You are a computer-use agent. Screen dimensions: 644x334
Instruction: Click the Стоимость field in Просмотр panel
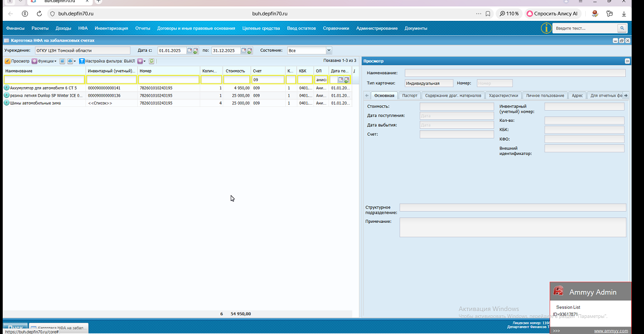pos(457,106)
